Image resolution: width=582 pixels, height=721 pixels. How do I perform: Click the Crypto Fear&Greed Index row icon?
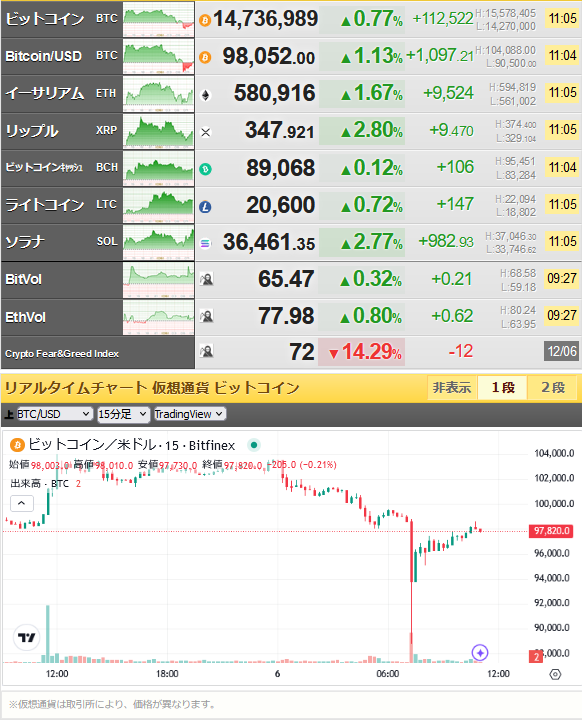click(206, 352)
